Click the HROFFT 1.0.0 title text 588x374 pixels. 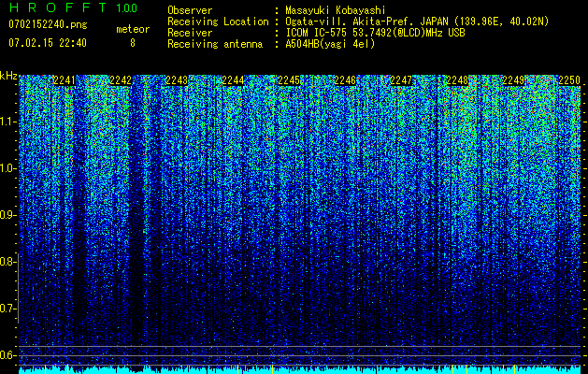coord(73,7)
